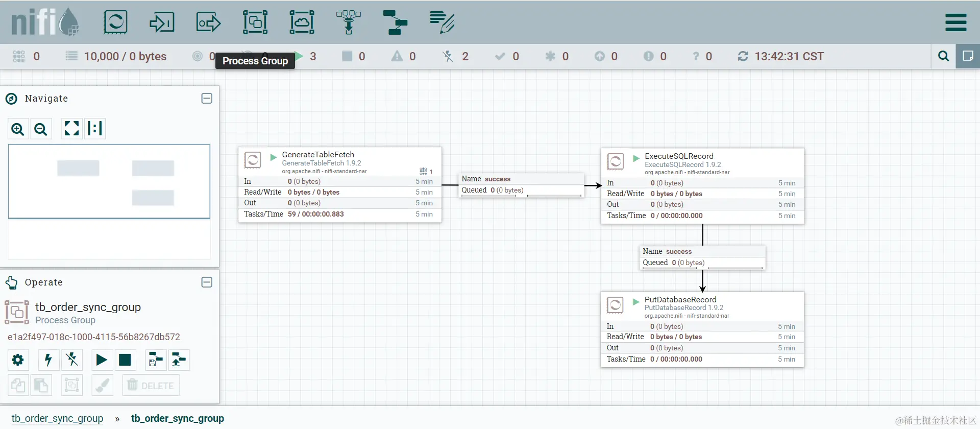980x429 pixels.
Task: Click the last refreshed time 13:42:31 CST
Action: [789, 56]
